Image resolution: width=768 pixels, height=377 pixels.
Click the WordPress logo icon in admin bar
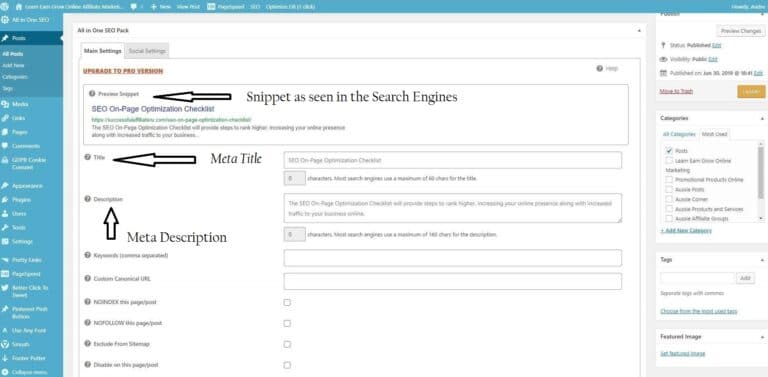pyautogui.click(x=5, y=7)
